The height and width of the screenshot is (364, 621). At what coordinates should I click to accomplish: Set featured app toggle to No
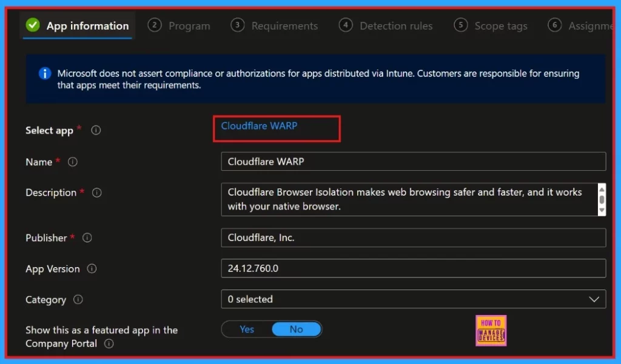(296, 329)
